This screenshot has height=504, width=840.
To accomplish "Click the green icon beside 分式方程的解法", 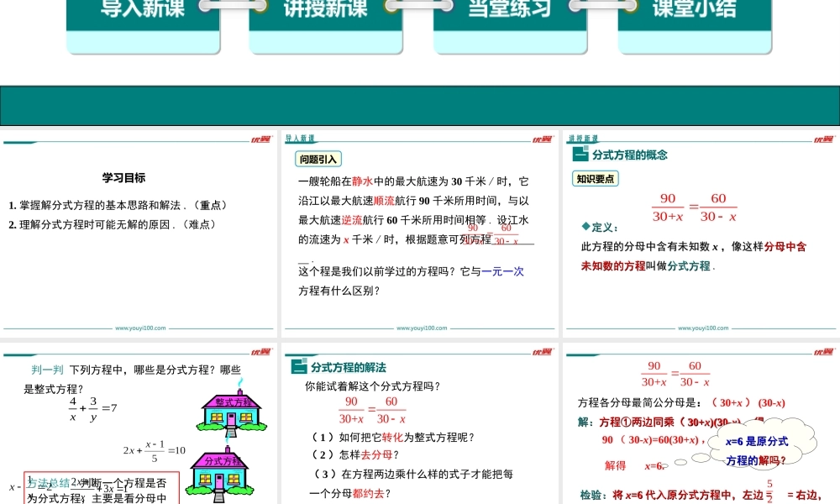I will pyautogui.click(x=298, y=367).
